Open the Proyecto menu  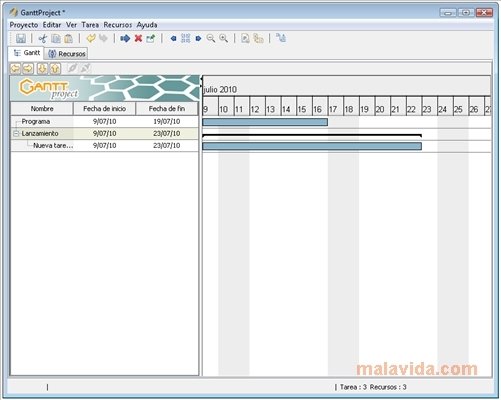pos(24,25)
